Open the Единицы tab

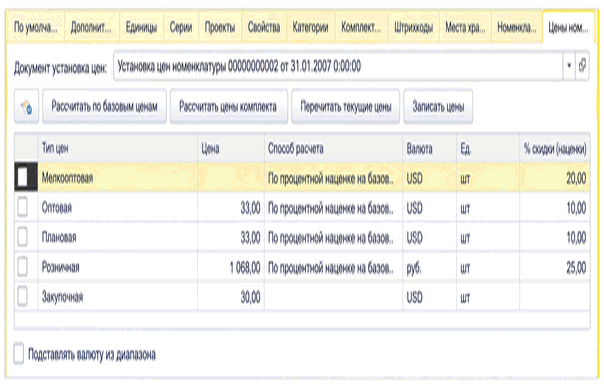click(x=141, y=27)
